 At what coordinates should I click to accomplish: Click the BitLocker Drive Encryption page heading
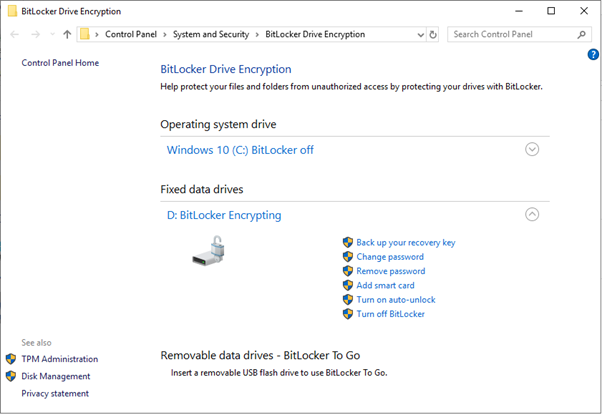point(226,69)
